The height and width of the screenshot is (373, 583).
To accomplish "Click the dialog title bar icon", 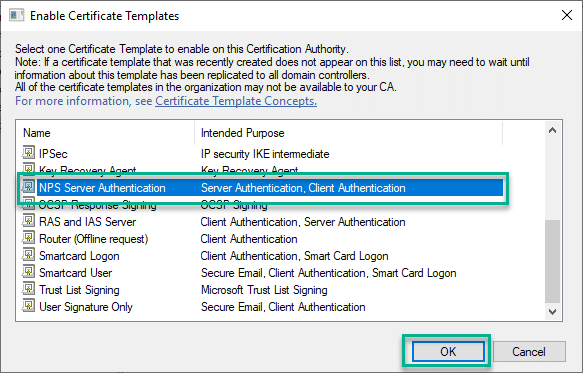I will coord(16,16).
